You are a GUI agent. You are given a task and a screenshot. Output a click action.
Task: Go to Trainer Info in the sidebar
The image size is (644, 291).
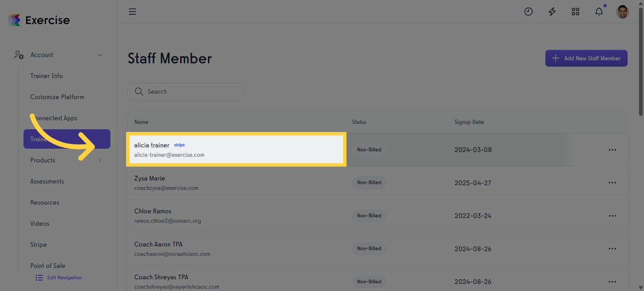pos(47,76)
